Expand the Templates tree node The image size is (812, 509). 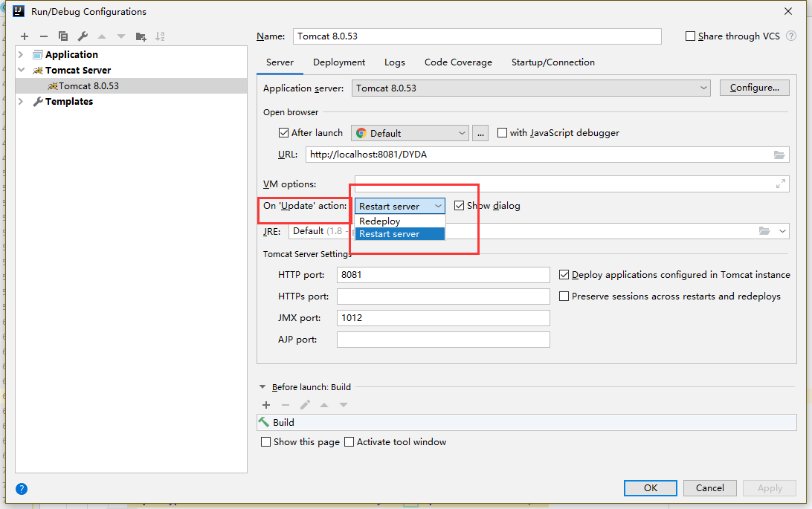coord(21,101)
